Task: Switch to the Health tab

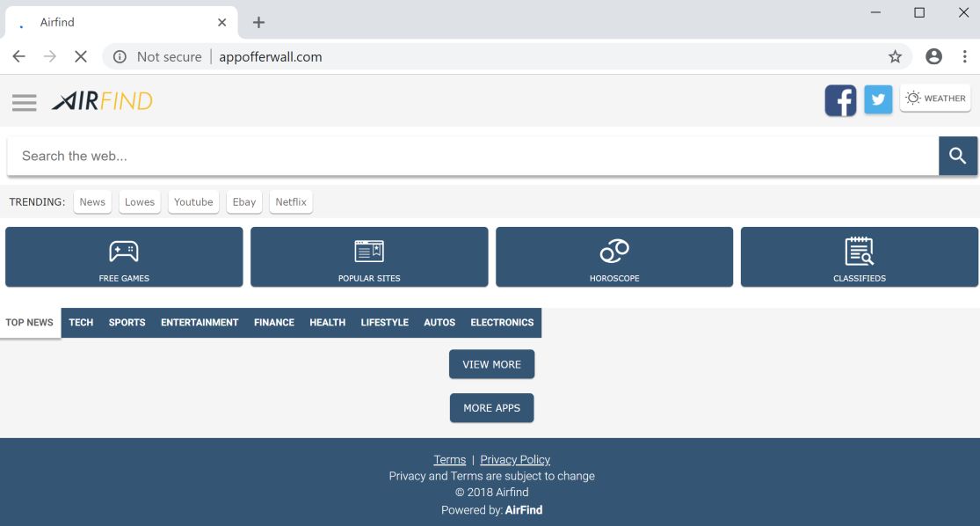Action: tap(328, 323)
